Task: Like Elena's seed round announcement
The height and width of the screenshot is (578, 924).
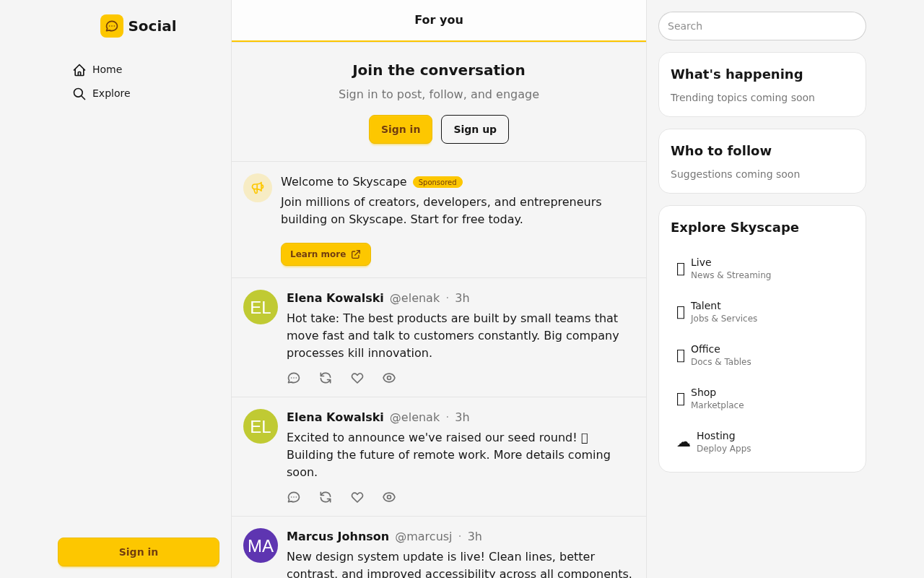Action: coord(357,497)
